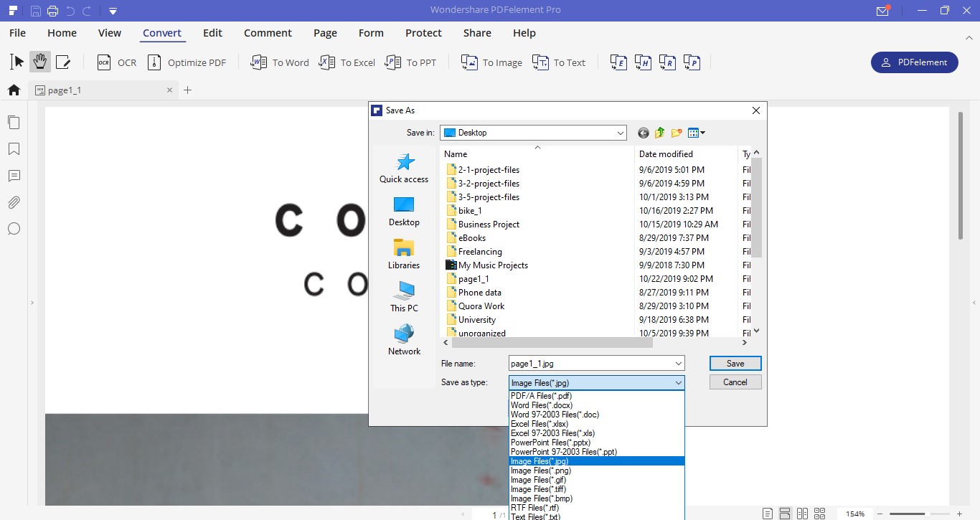This screenshot has width=980, height=520.
Task: Switch to the Protect tab
Action: point(423,33)
